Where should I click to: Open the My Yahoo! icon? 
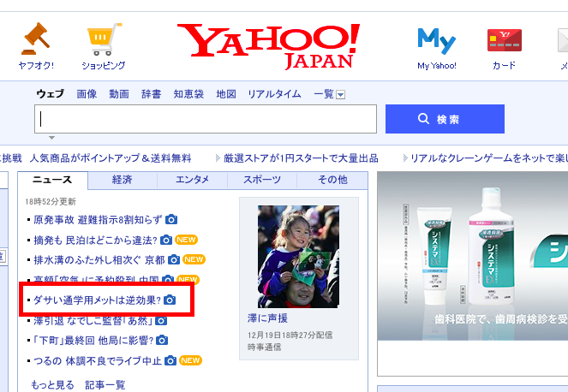[x=437, y=40]
